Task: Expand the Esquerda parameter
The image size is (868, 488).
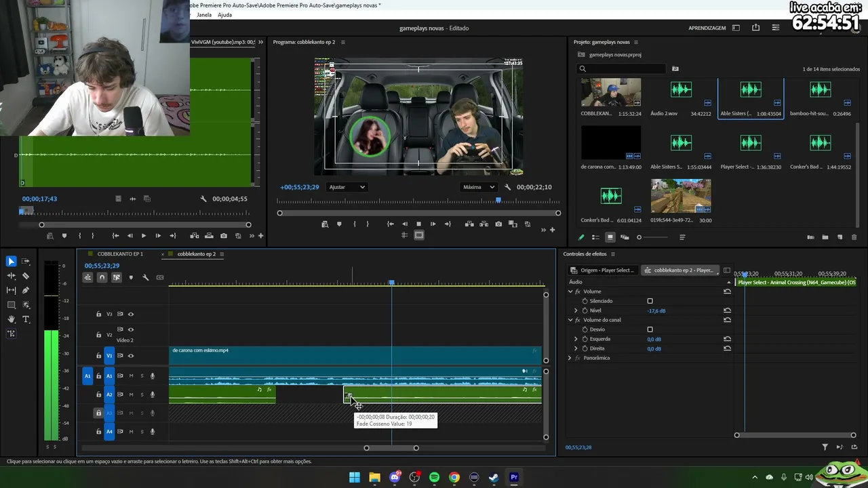Action: (576, 339)
